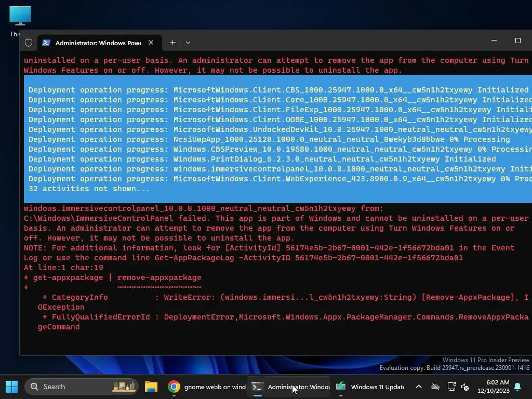Click the MicrosoftWindows.Client.OOBE progress line
The image size is (532, 399).
[280, 120]
